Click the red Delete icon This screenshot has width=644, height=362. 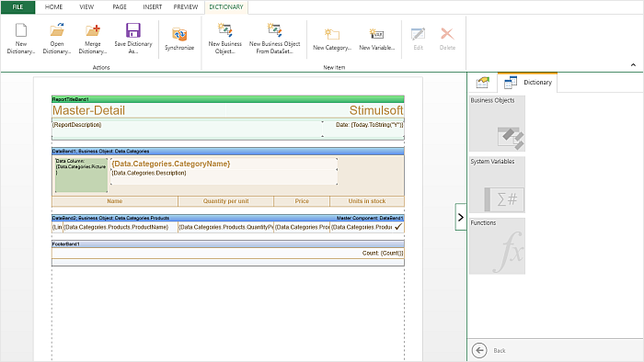click(x=447, y=34)
